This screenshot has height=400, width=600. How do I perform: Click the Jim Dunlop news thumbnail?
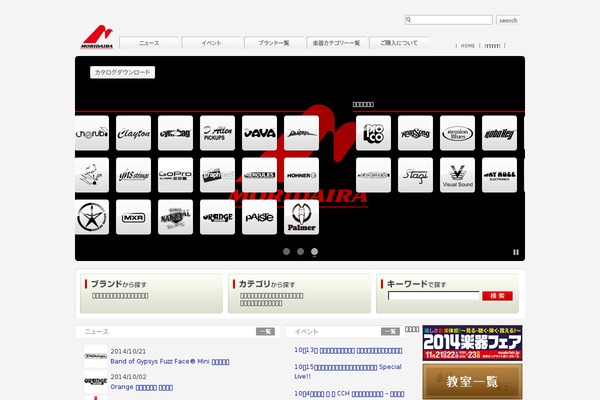(x=96, y=356)
